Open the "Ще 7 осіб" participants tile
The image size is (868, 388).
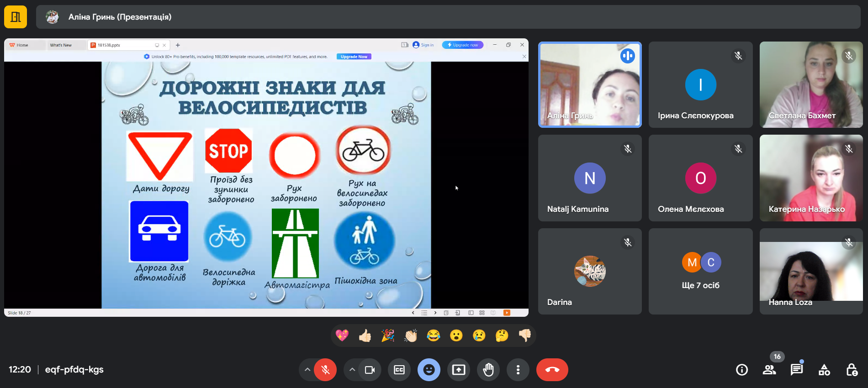700,271
